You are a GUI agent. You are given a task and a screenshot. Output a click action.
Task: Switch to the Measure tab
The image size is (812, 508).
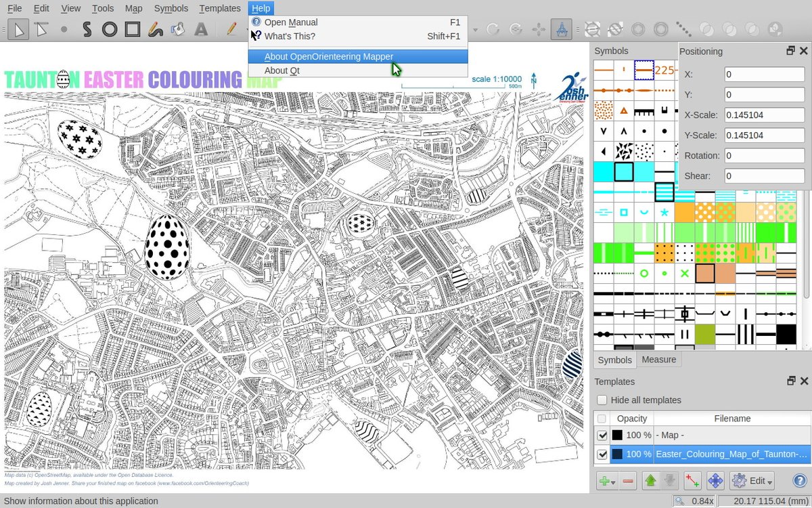[x=658, y=360]
